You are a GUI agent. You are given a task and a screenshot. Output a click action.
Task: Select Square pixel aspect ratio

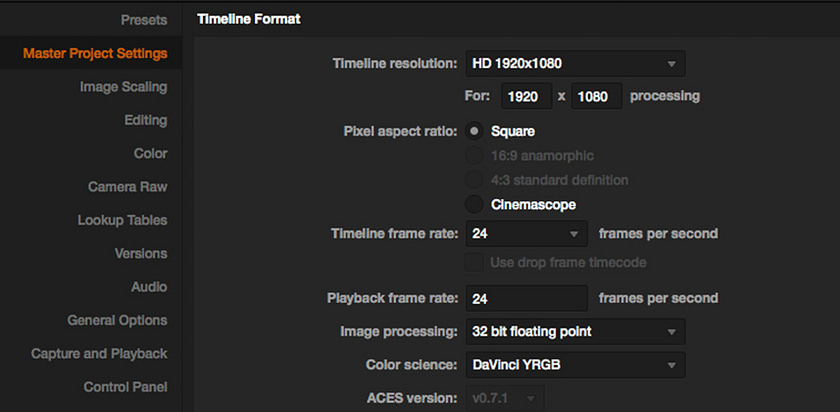(474, 131)
